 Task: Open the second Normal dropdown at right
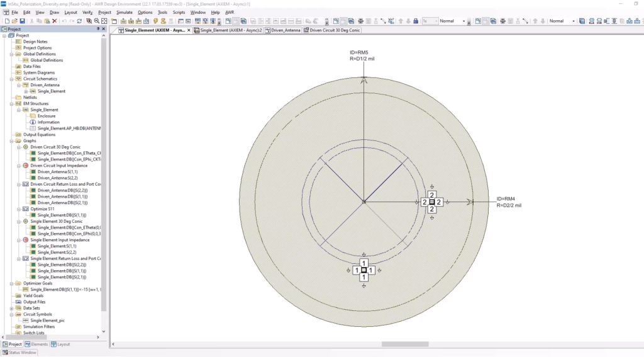coord(574,21)
